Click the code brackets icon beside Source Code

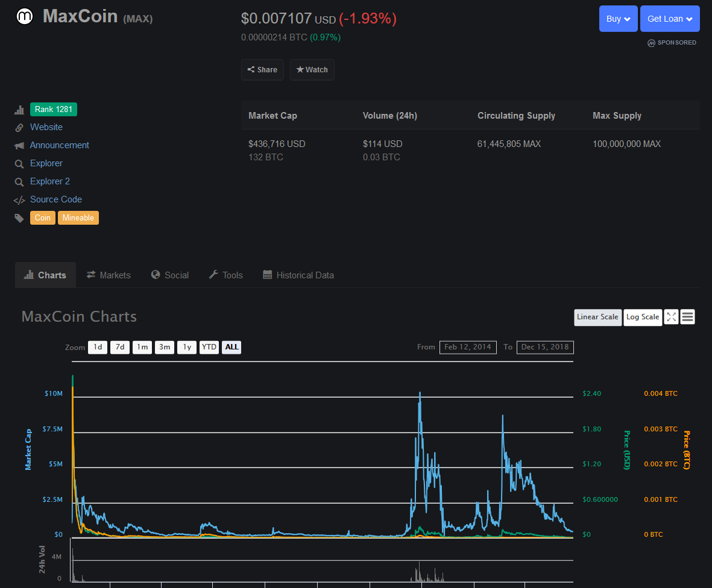(x=19, y=200)
